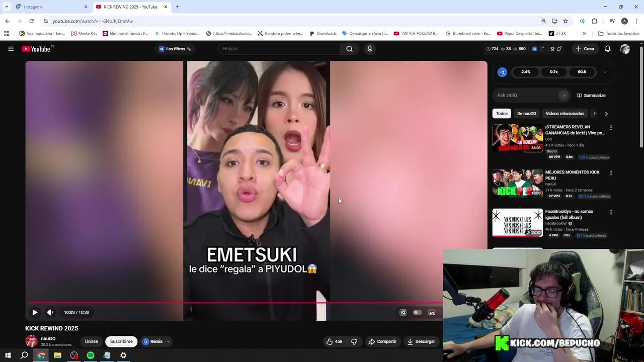Open the vidIQ list icon in header

(542, 49)
